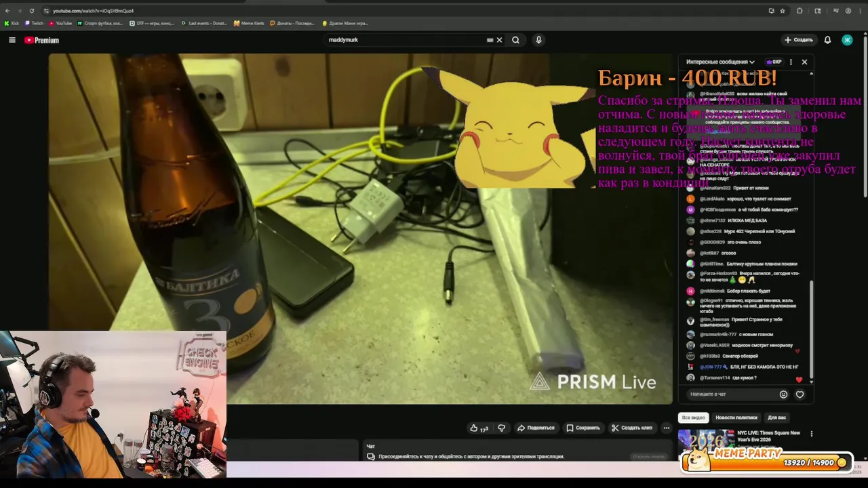868x488 pixels.
Task: Open browser extensions puzzle icon
Action: 800,11
